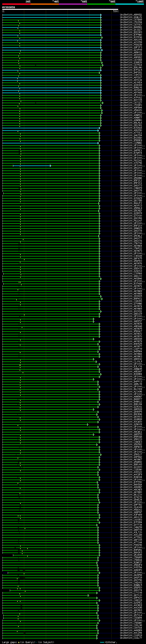Image resolution: width=146 pixels, height=644 pixels.
Task: Click hit UniRef100_Q0JDZ7
Action: point(131,30)
